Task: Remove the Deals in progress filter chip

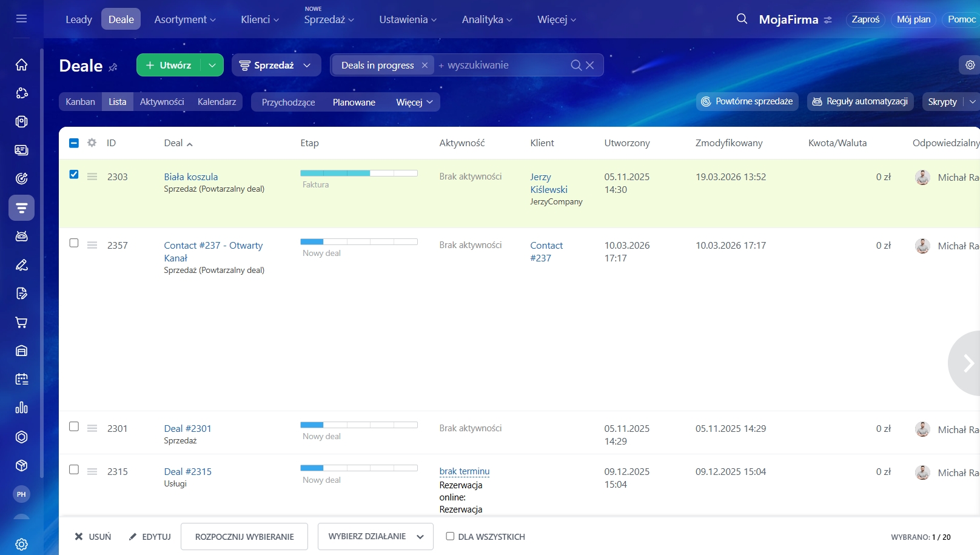Action: click(425, 66)
